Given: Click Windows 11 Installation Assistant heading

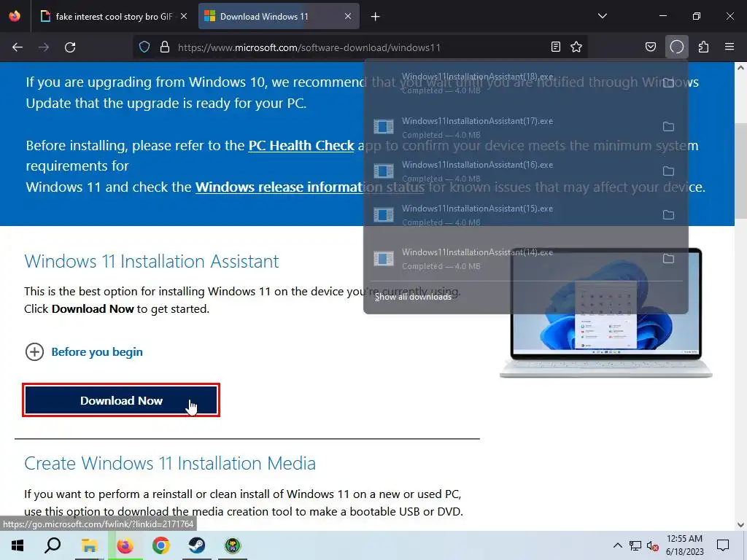Looking at the screenshot, I should point(152,262).
